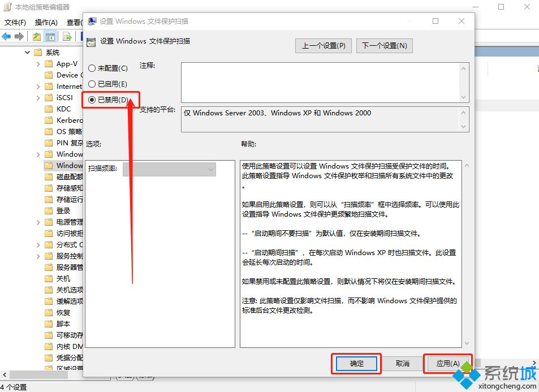Screen dimensions: 539x392
Task: Click the 系统 folder icon in tree
Action: [38, 52]
